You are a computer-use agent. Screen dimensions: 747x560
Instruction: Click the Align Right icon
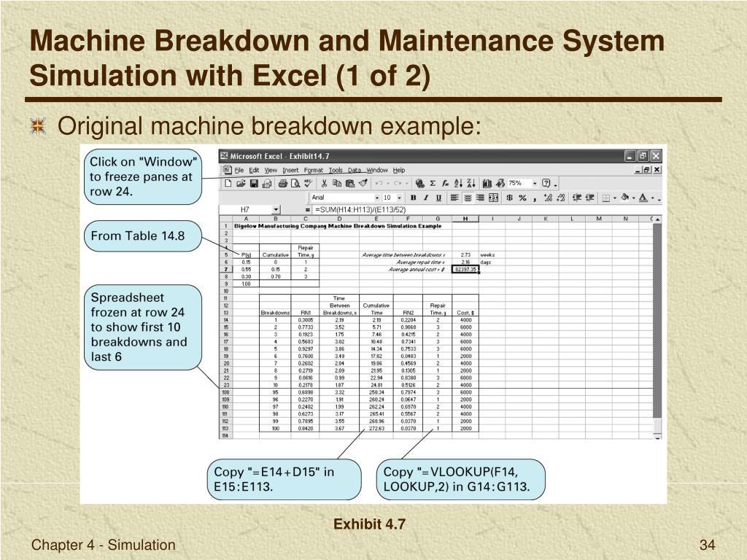(480, 198)
